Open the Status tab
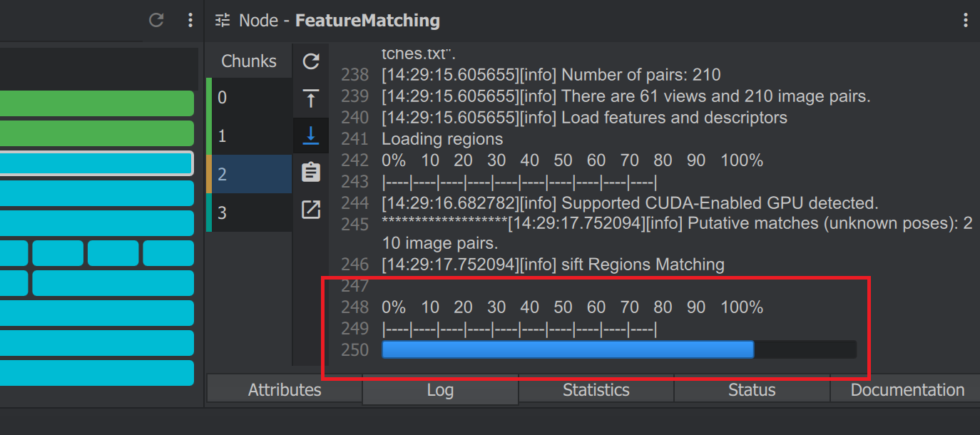 coord(751,389)
